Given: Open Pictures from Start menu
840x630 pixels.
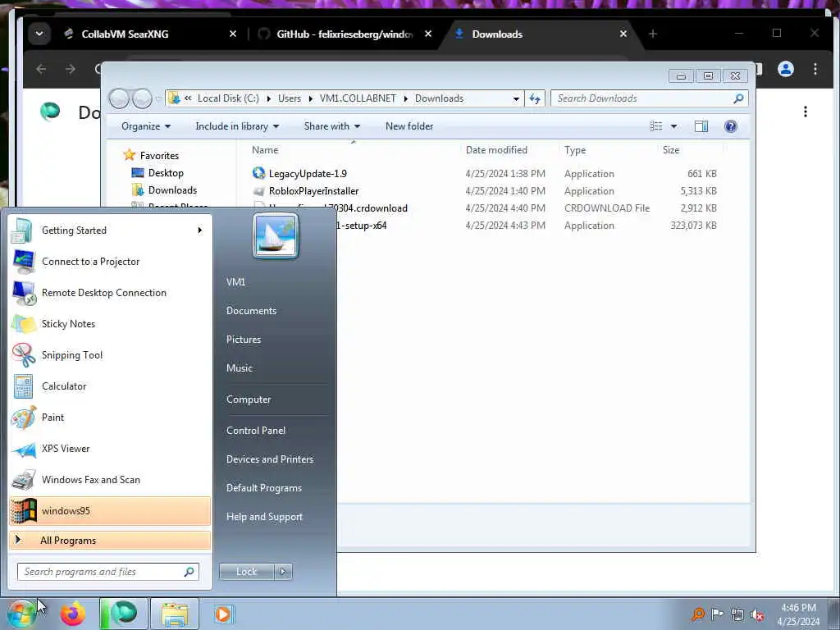Looking at the screenshot, I should [244, 340].
